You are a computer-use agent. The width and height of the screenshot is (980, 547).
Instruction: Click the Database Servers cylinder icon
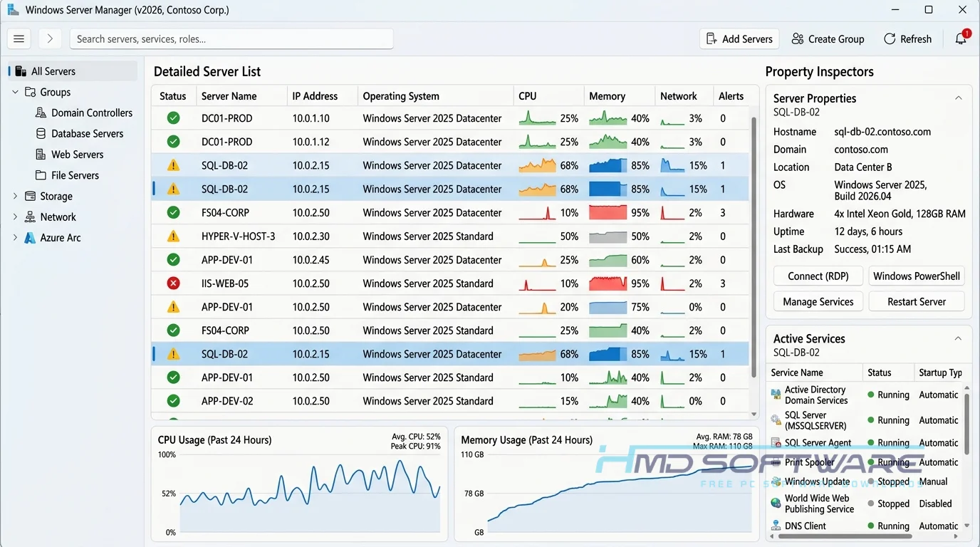(41, 133)
